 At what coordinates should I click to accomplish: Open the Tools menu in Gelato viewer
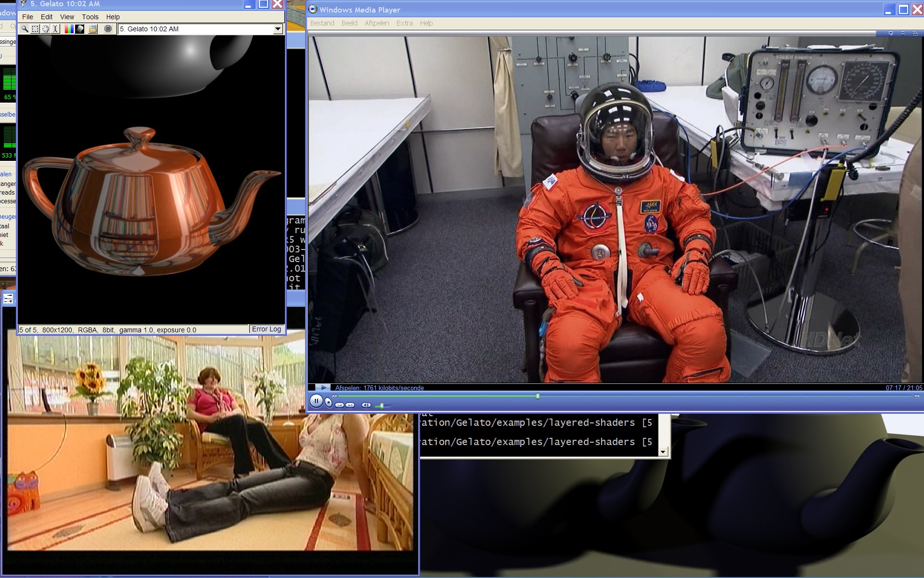(x=90, y=17)
